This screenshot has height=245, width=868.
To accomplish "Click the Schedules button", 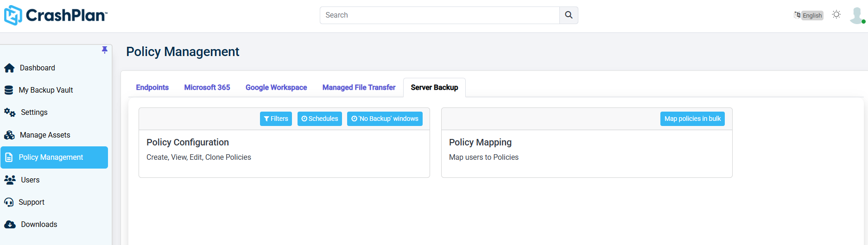I will click(x=320, y=119).
